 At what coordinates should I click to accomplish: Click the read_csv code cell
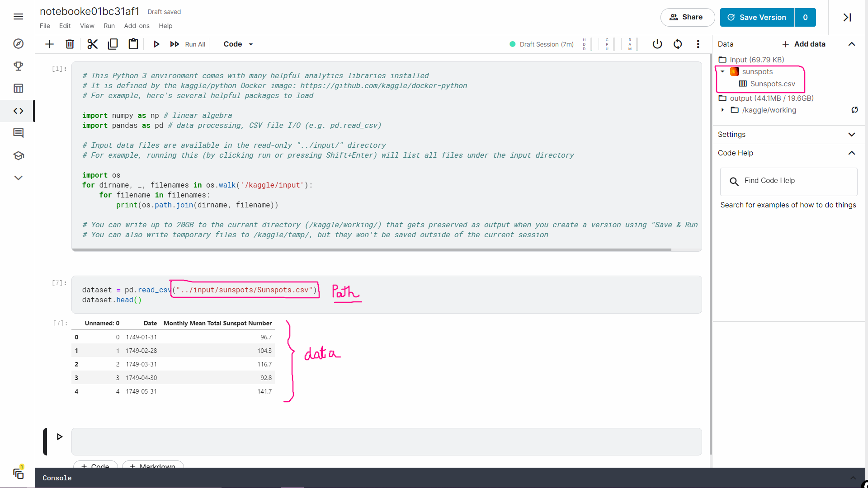pos(387,295)
